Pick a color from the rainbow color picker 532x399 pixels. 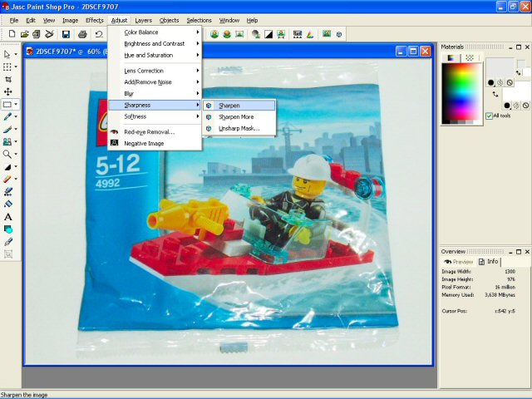pos(461,93)
